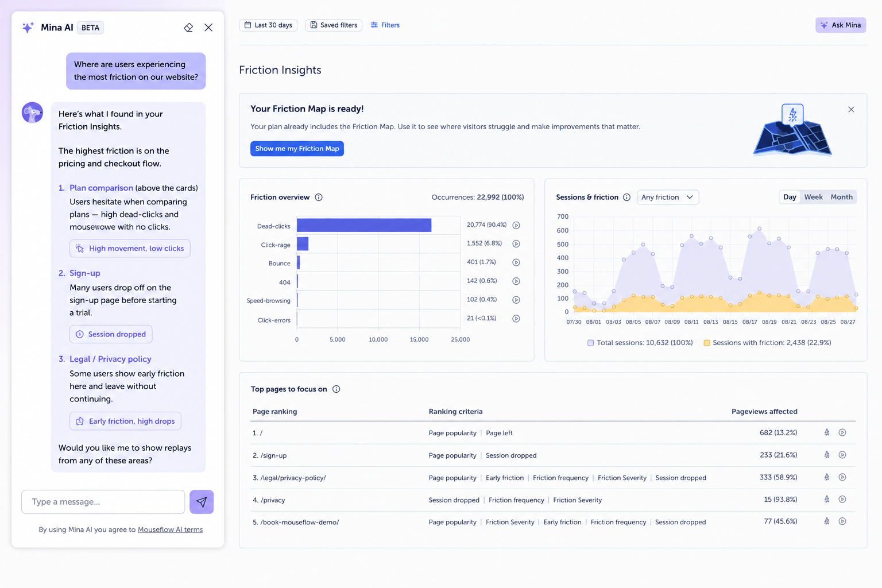
Task: Send the message with the paper plane button
Action: pyautogui.click(x=202, y=502)
